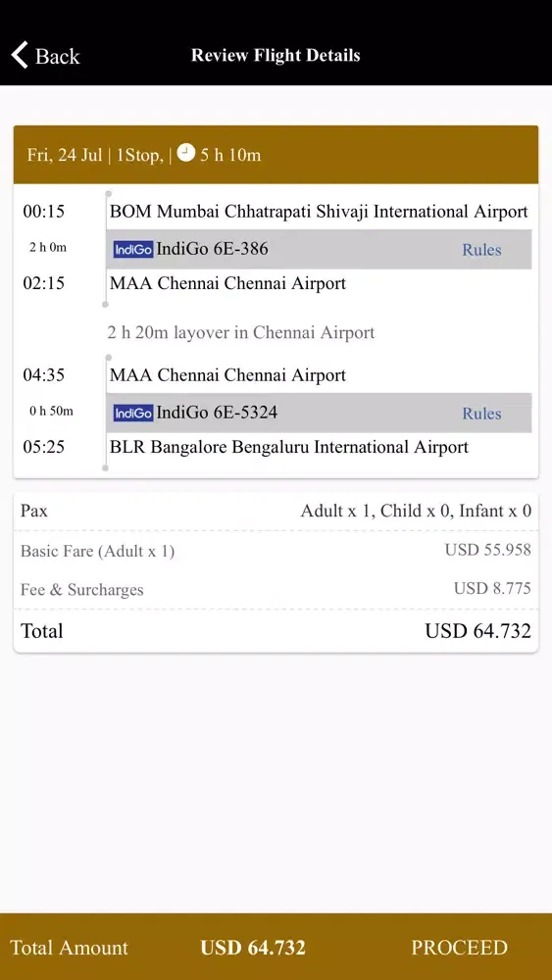This screenshot has width=552, height=980.
Task: Tap Total Amount USD 64.732 in footer
Action: click(x=158, y=947)
